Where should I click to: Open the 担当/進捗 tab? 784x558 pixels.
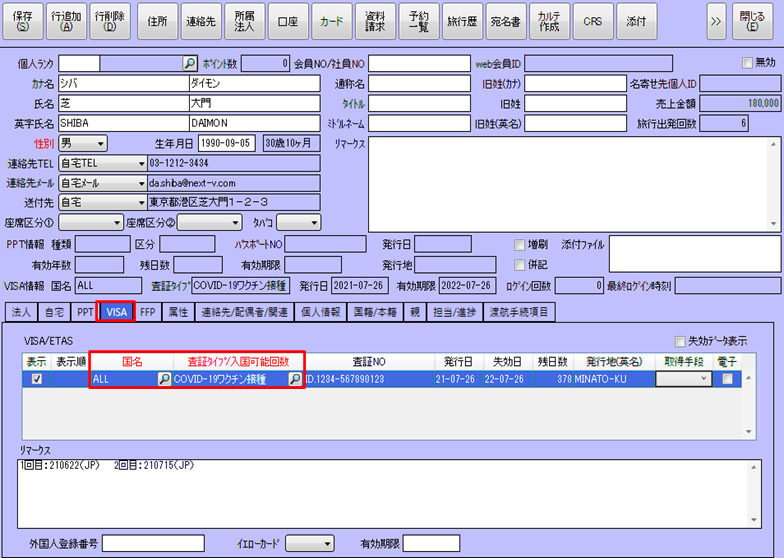point(454,312)
